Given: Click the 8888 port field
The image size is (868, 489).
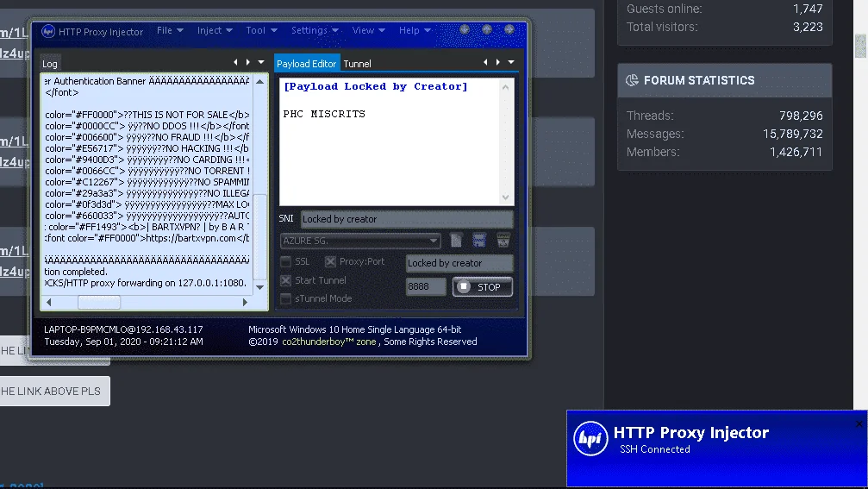Looking at the screenshot, I should pyautogui.click(x=425, y=286).
